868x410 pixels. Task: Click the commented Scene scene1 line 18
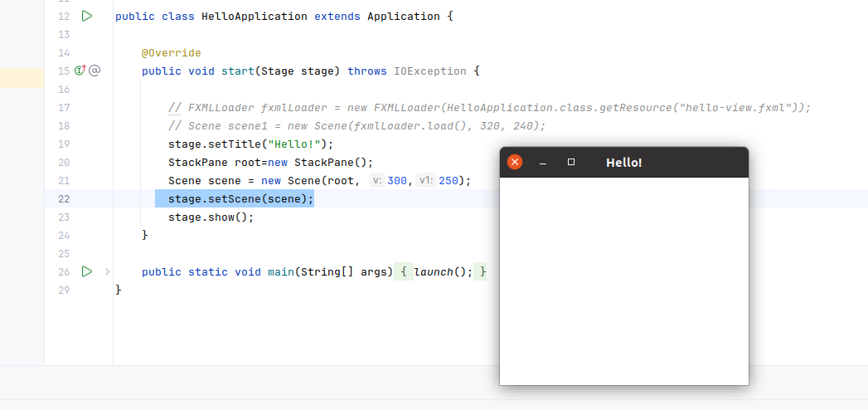357,126
